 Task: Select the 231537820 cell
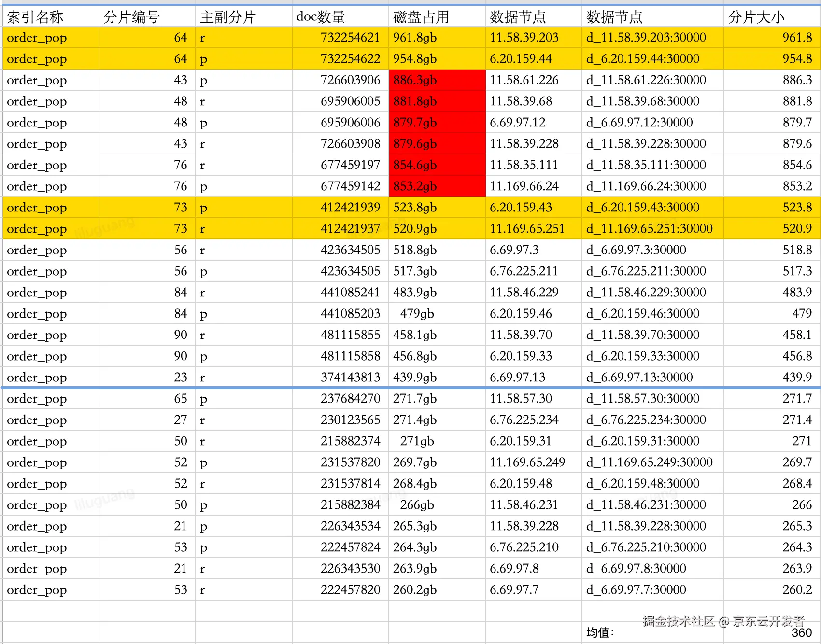(340, 462)
